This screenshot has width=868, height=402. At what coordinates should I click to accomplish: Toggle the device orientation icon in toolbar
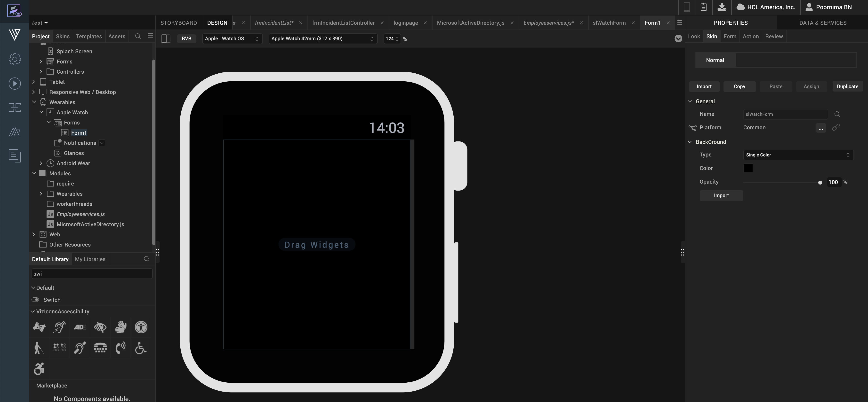pos(165,39)
